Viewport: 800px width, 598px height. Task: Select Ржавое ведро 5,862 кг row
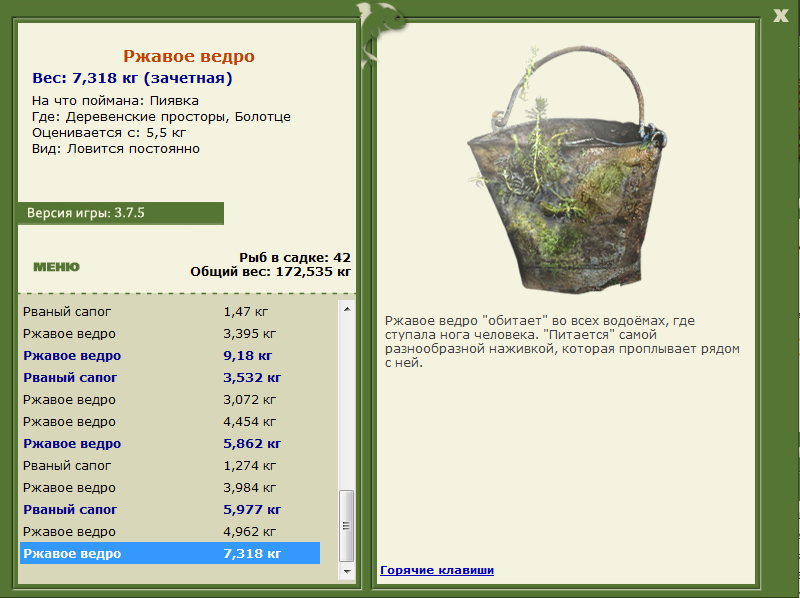pos(170,443)
